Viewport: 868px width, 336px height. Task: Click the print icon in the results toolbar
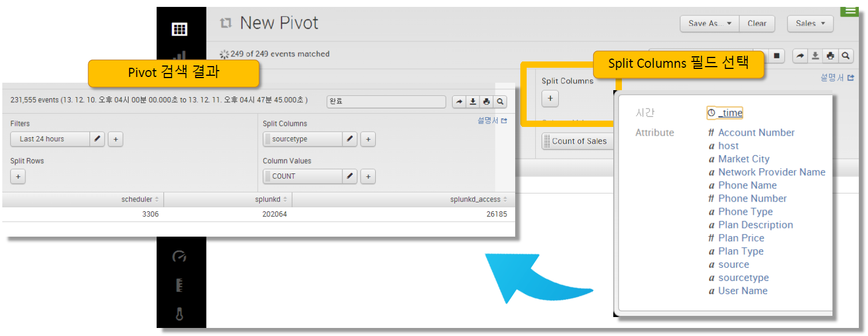point(486,102)
